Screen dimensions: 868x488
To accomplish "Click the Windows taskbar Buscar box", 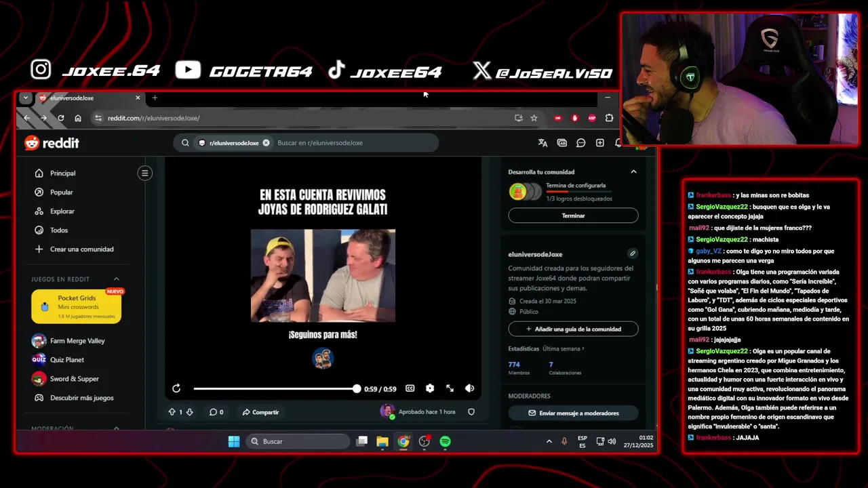I will tap(297, 441).
